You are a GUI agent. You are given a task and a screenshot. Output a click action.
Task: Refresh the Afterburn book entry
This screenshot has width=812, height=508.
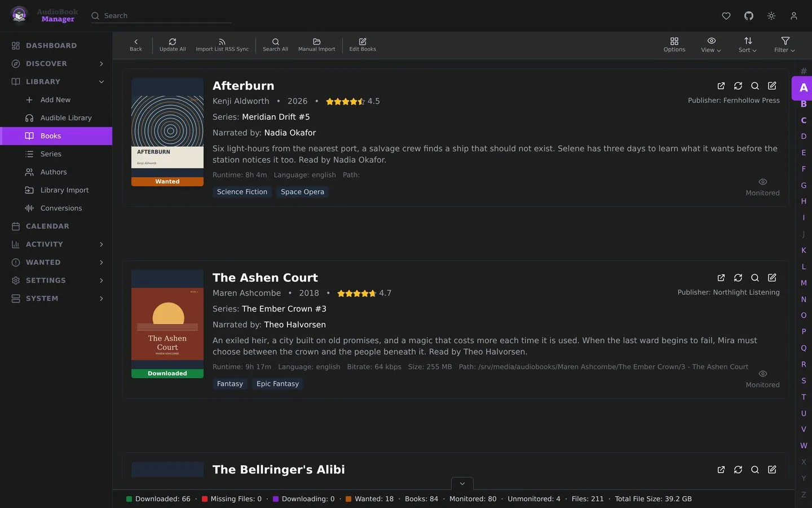[738, 86]
